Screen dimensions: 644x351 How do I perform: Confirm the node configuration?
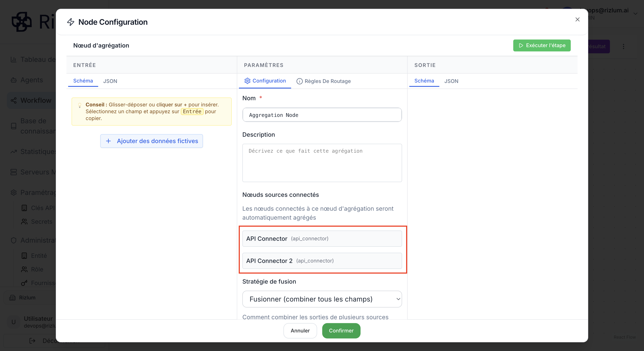click(341, 331)
